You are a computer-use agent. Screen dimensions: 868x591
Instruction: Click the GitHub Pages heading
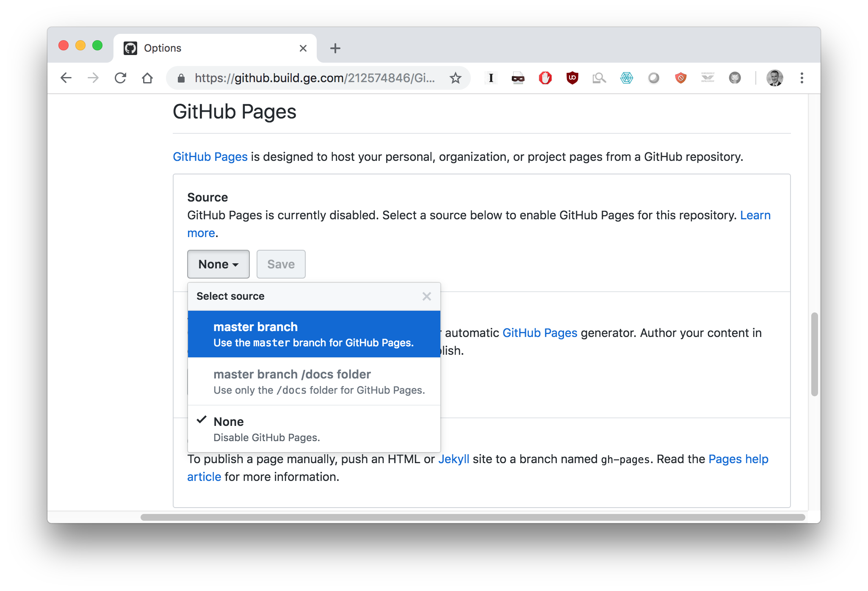(x=235, y=112)
